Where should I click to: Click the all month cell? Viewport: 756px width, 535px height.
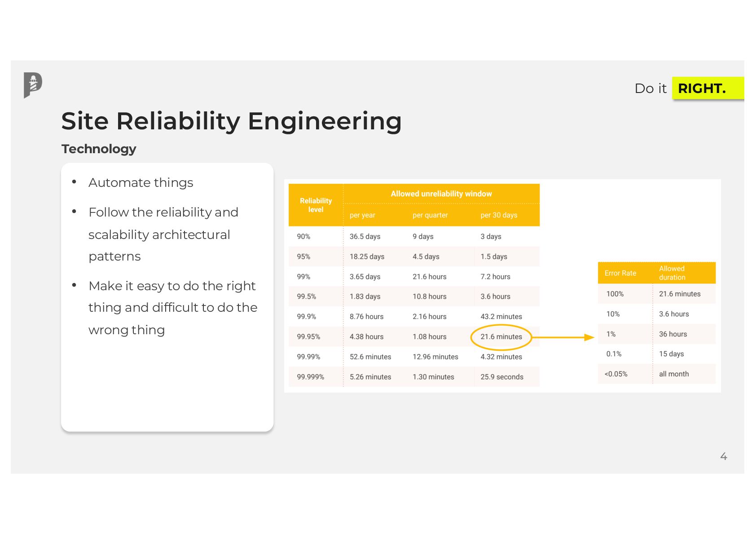pos(673,374)
